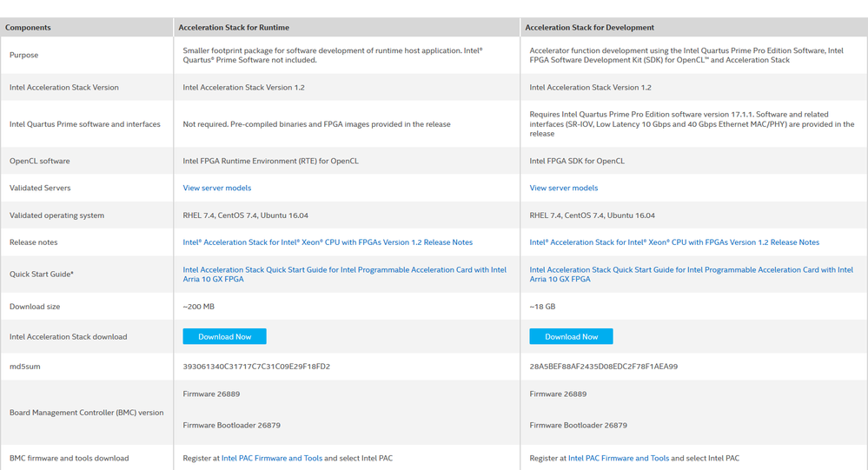Viewport: 868px width, 470px height.
Task: Click the ~200 MB download size text
Action: tap(199, 307)
